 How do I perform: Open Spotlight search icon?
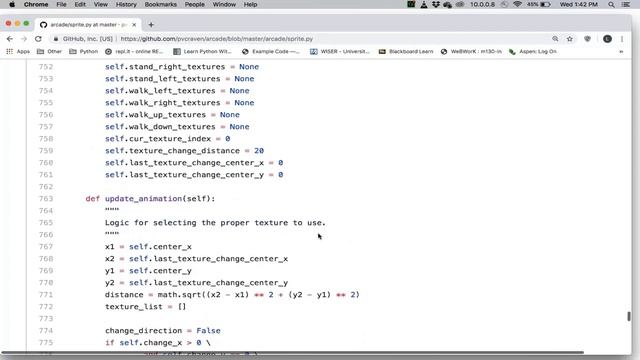pos(611,4)
